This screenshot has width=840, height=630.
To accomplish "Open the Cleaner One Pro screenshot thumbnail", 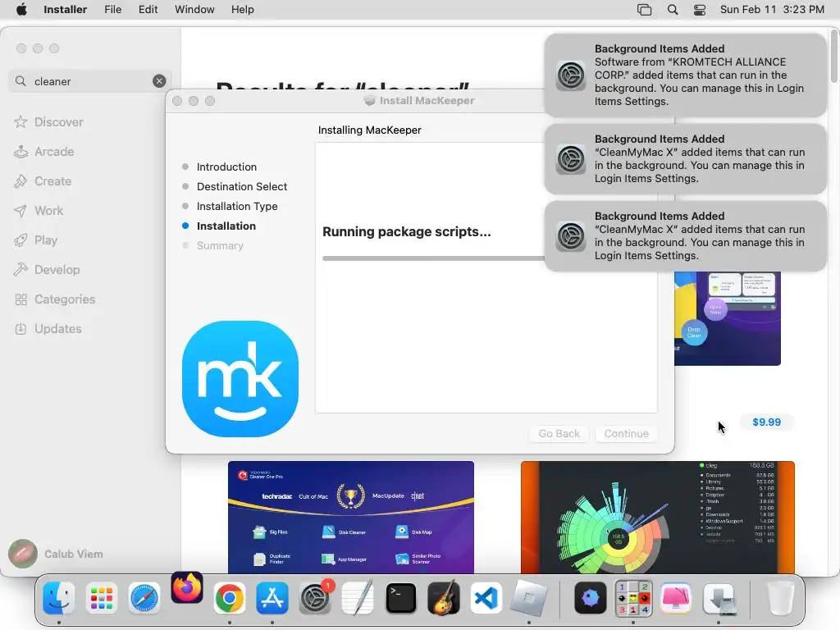I will (x=351, y=518).
